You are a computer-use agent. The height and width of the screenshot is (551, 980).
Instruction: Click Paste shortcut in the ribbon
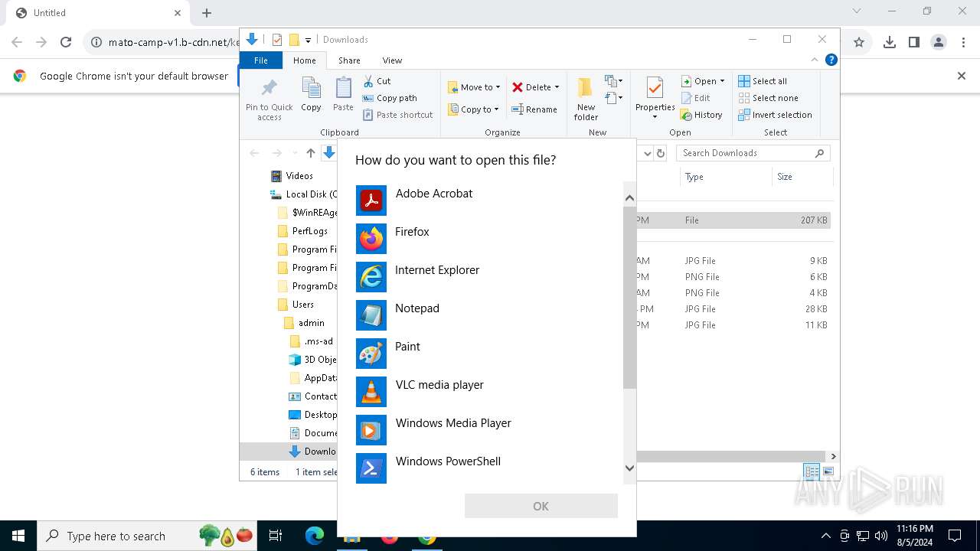pyautogui.click(x=398, y=115)
